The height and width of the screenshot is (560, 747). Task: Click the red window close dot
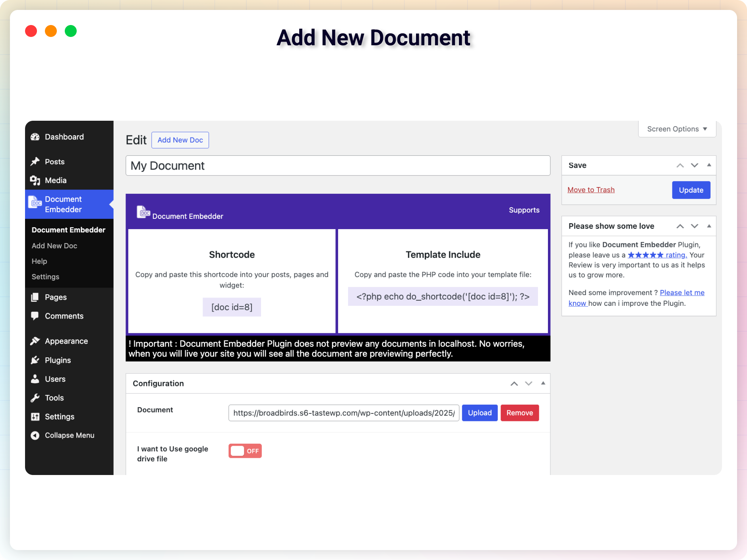click(x=31, y=31)
